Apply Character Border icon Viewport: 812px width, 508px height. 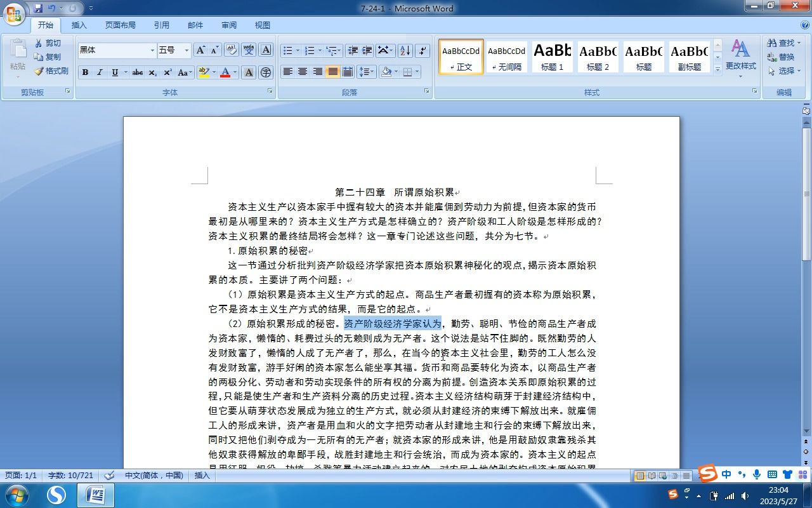click(266, 50)
